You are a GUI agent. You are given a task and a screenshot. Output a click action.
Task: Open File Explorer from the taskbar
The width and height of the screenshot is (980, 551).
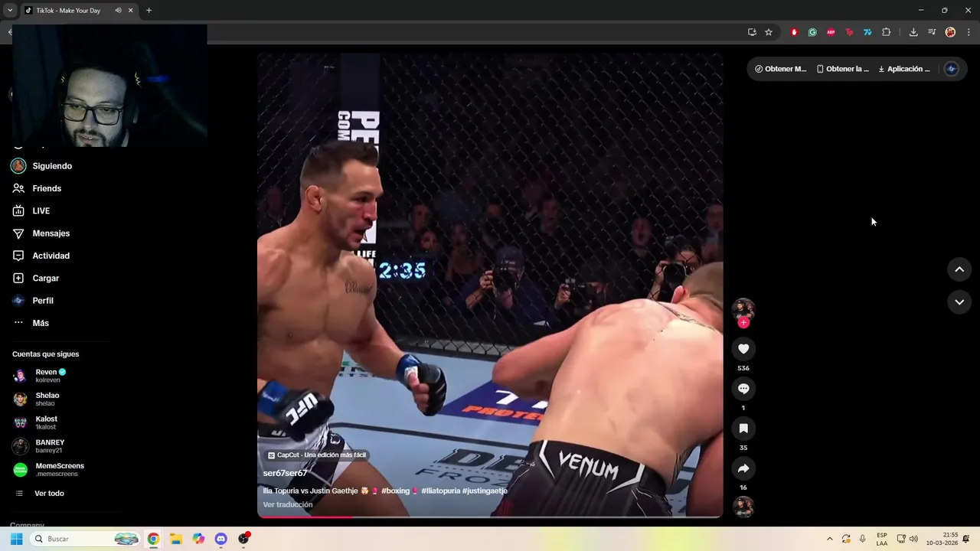[175, 539]
